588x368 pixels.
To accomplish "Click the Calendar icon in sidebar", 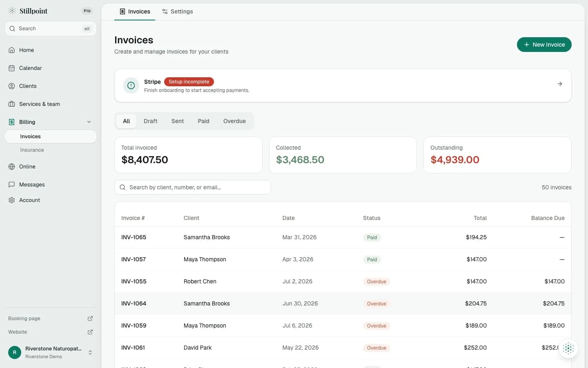I will (11, 68).
